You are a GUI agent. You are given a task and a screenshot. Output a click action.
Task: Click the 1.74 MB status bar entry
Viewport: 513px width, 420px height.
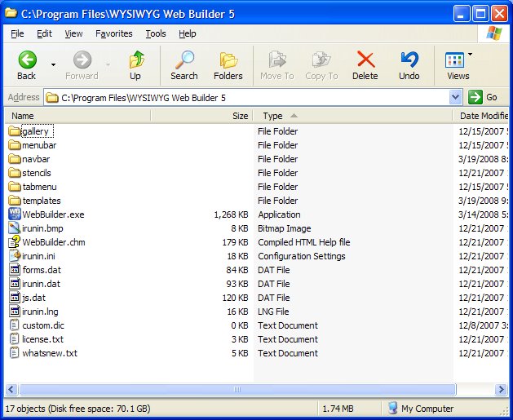pos(338,409)
